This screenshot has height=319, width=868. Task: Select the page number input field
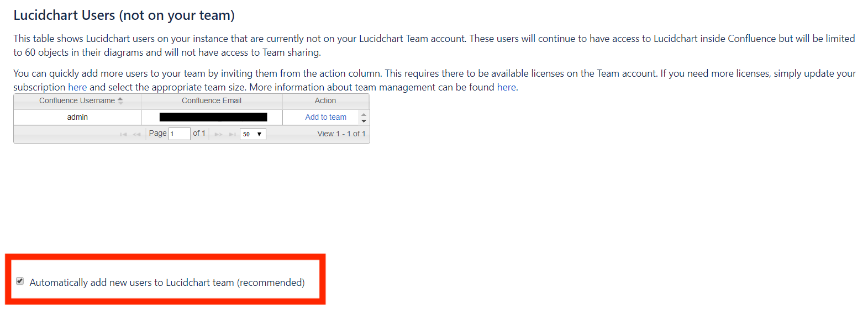tap(179, 134)
